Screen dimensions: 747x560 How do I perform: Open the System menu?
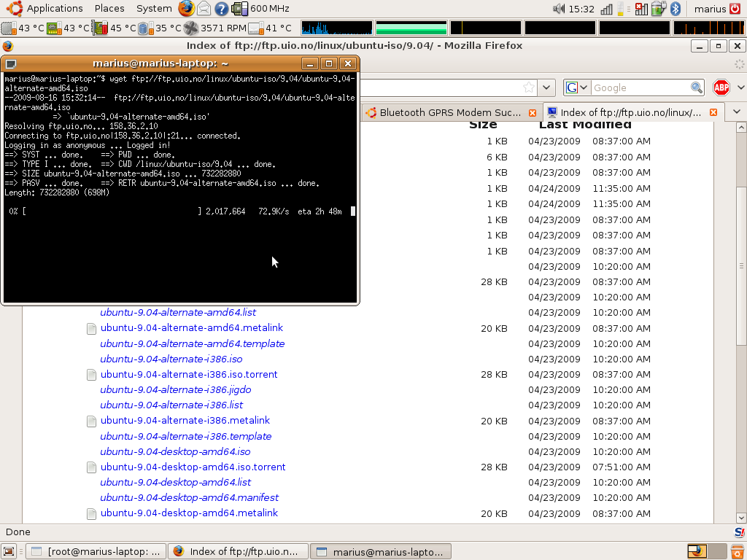pyautogui.click(x=154, y=9)
